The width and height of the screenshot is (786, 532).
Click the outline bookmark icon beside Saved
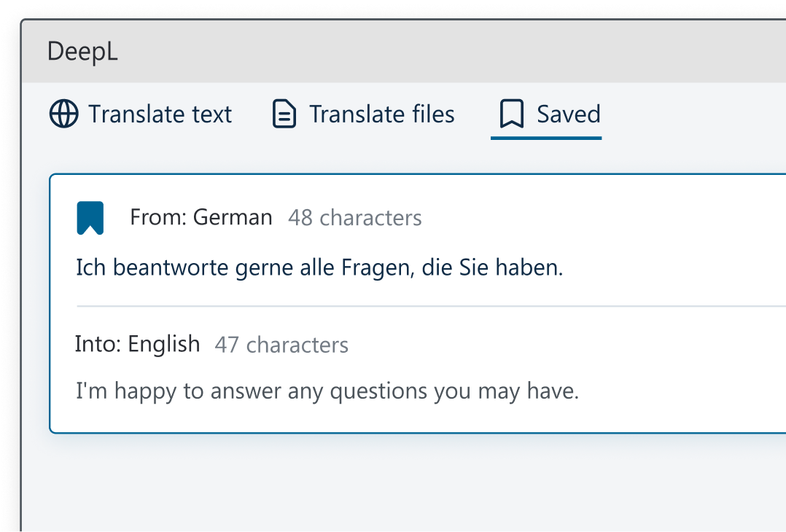click(x=512, y=114)
